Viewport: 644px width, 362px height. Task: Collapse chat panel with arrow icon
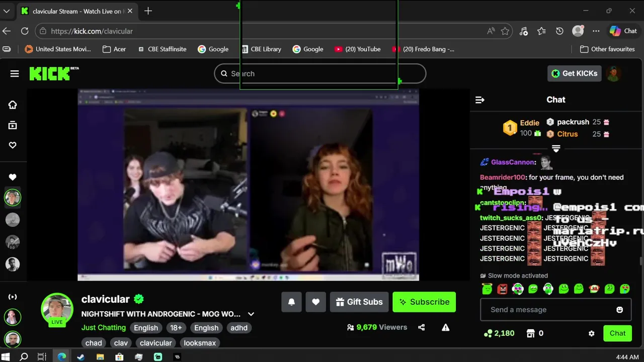[480, 100]
